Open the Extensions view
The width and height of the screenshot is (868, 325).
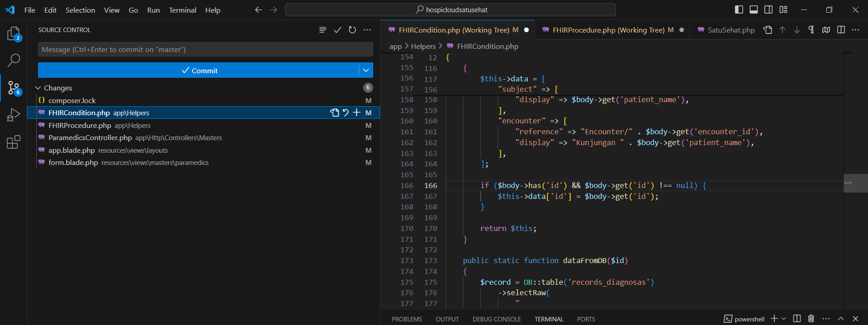pyautogui.click(x=14, y=142)
